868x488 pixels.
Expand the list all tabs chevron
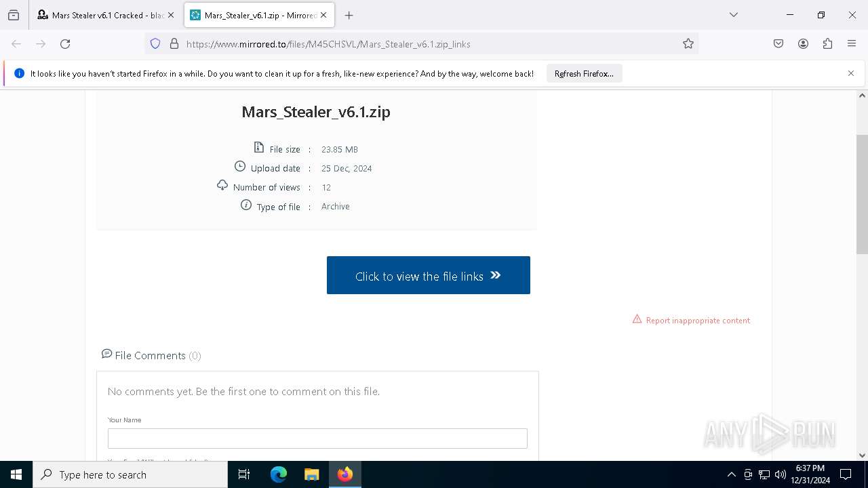point(733,15)
